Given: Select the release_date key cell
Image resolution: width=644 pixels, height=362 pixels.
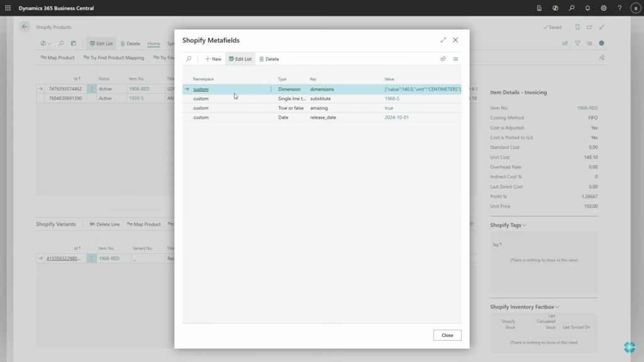Looking at the screenshot, I should point(323,118).
